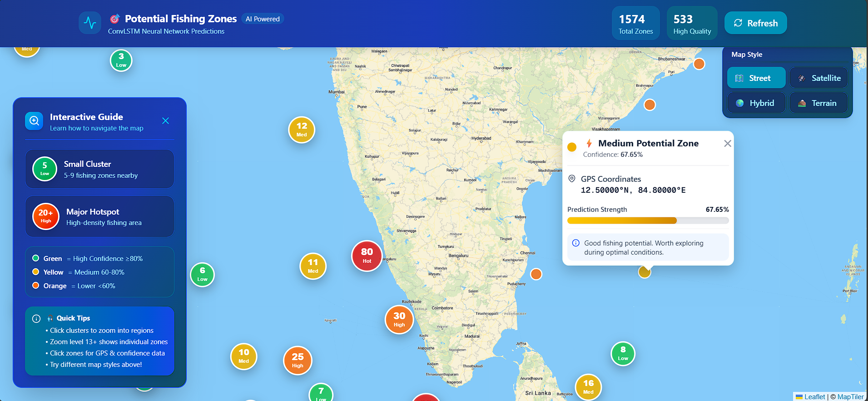Click the orange zone marker near Puducherry

click(536, 274)
